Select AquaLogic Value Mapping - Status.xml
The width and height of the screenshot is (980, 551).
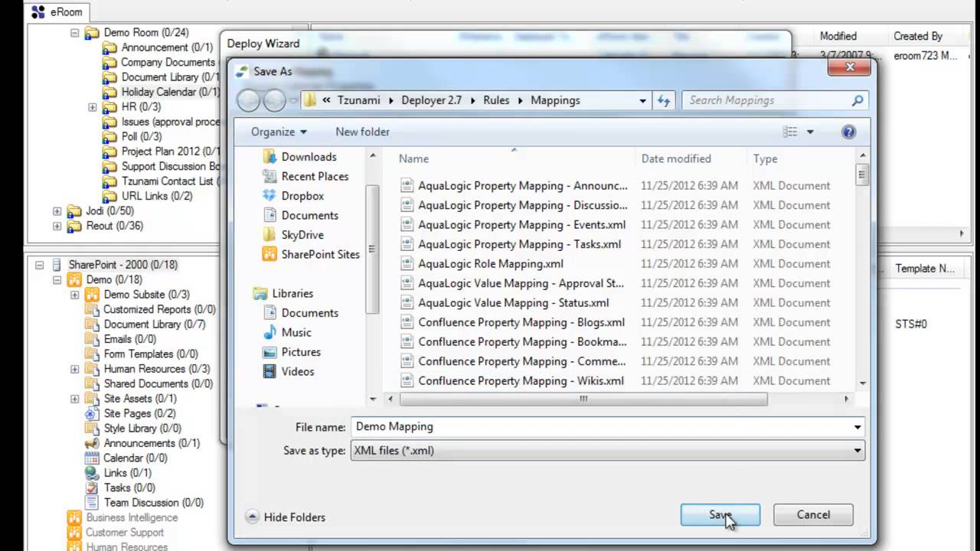(514, 303)
